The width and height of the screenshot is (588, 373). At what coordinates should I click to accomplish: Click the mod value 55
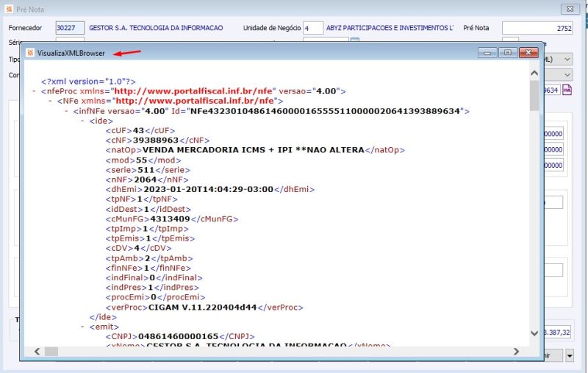click(x=141, y=160)
